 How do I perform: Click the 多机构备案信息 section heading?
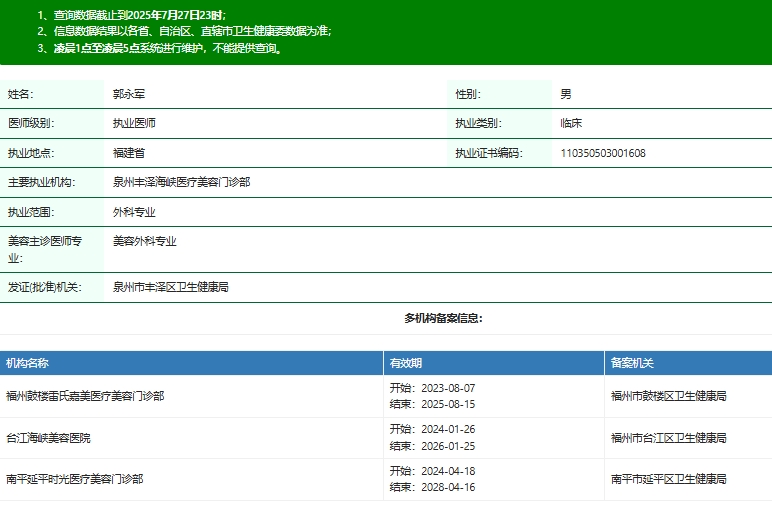click(x=443, y=318)
